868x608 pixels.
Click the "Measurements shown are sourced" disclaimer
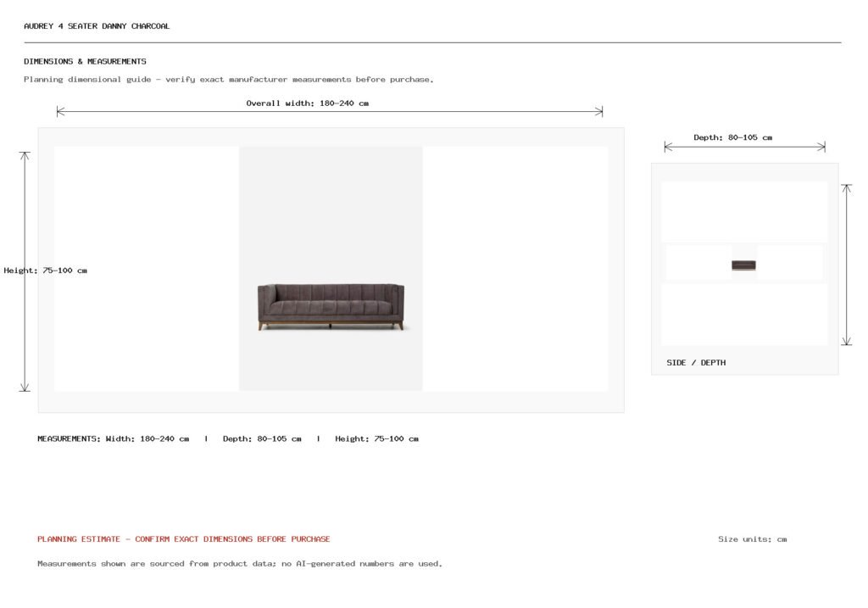[240, 564]
